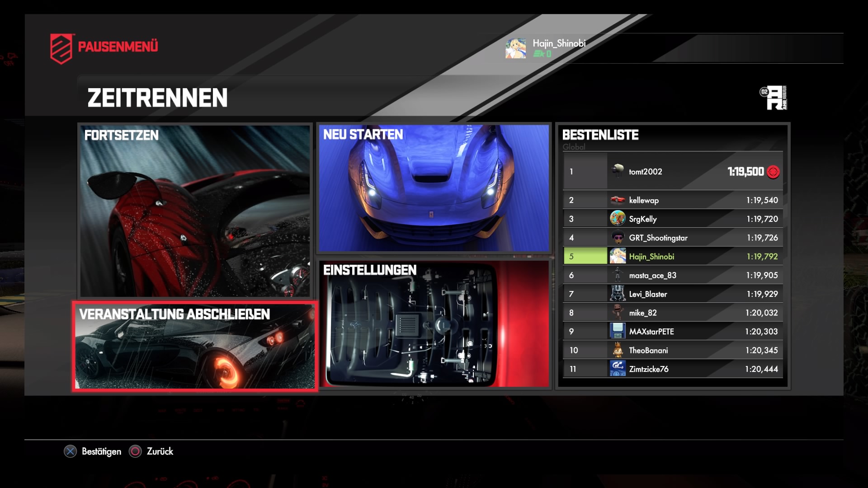This screenshot has width=868, height=488.
Task: Click the time 1:19,905
Action: (762, 275)
